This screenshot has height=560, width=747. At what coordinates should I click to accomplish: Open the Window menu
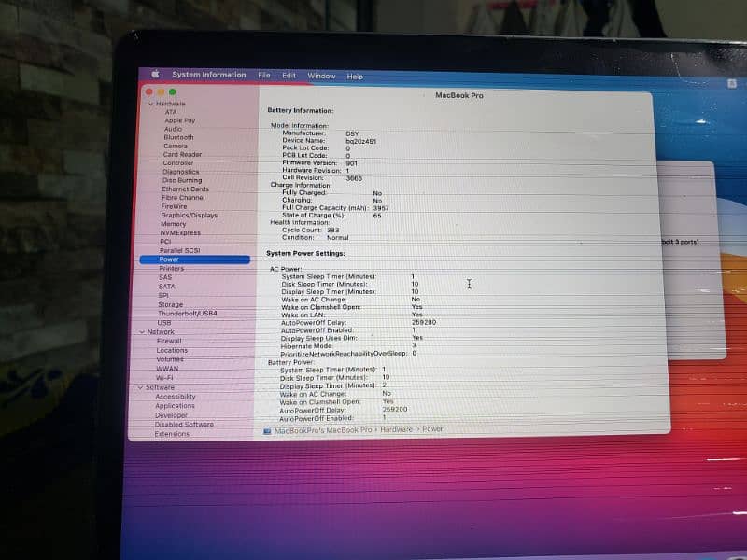tap(321, 76)
